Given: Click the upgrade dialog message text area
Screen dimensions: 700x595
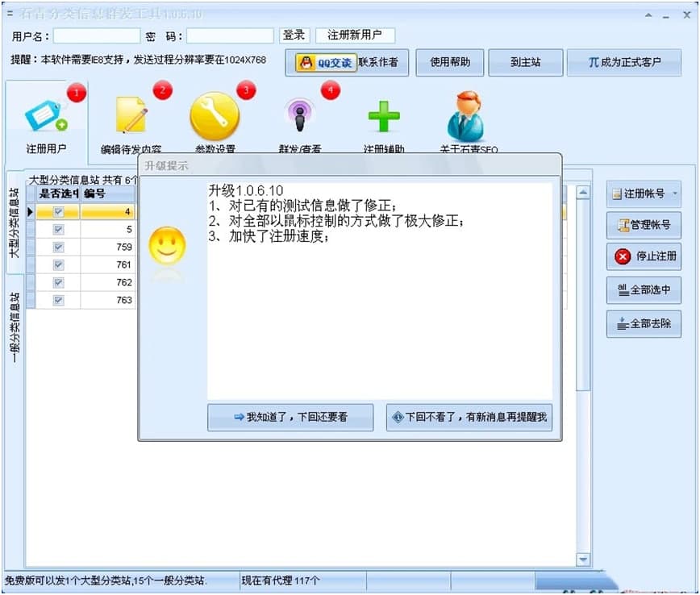Looking at the screenshot, I should (380, 291).
